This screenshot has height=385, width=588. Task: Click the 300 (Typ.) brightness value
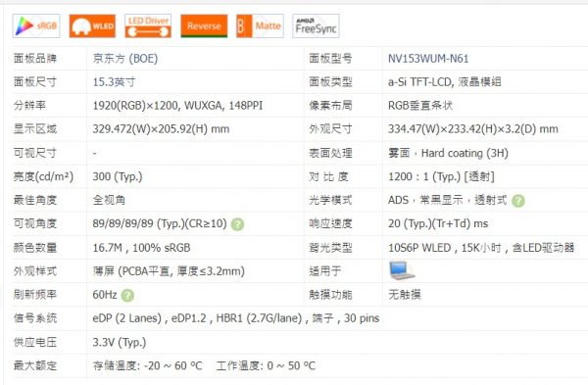(118, 176)
